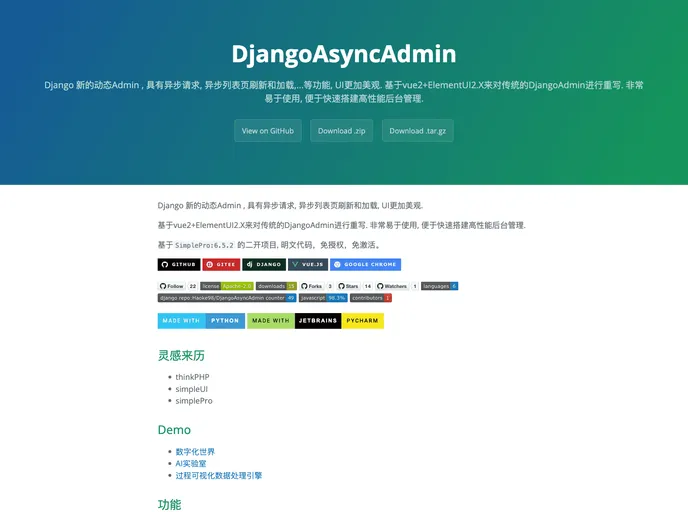The height and width of the screenshot is (512, 688).
Task: Click the javascript percentage badge
Action: pos(323,298)
